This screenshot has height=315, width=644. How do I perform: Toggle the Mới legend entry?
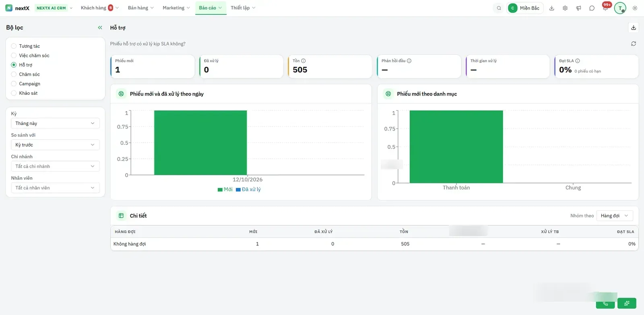pos(225,189)
